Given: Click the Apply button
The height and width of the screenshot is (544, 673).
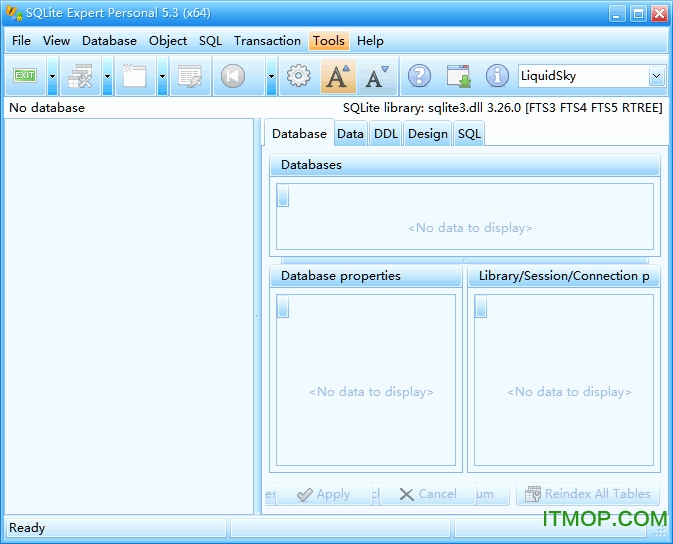Looking at the screenshot, I should [x=324, y=494].
